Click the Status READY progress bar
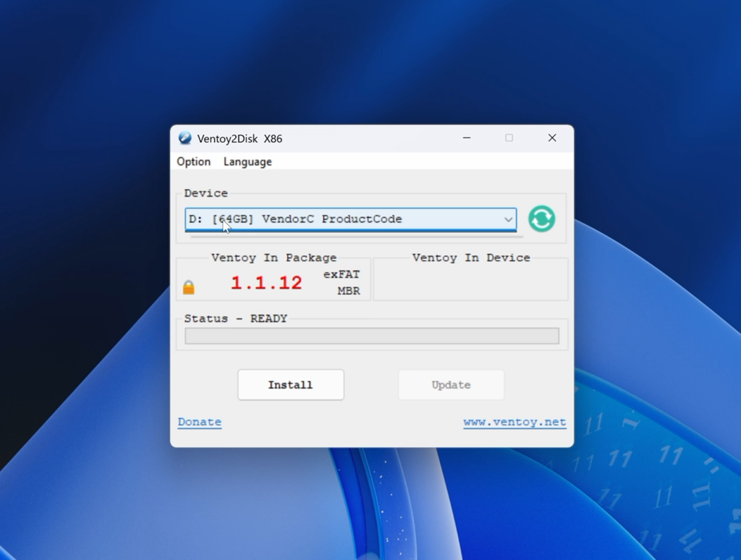This screenshot has width=741, height=560. 372,336
